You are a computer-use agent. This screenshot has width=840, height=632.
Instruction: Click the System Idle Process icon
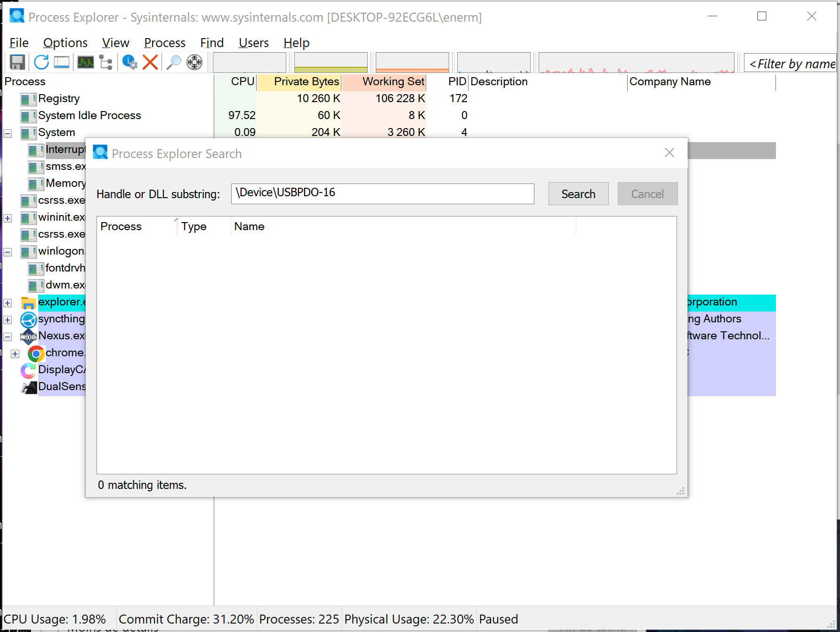tap(28, 116)
